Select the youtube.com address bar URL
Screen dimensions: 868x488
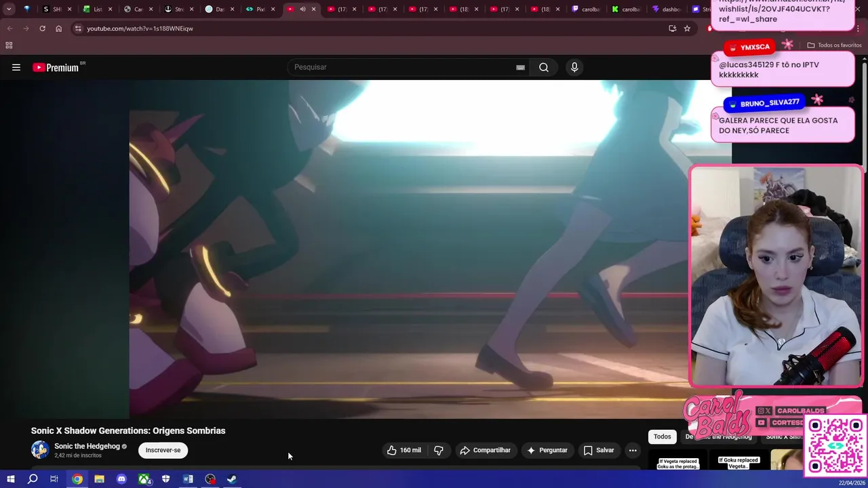click(x=140, y=28)
